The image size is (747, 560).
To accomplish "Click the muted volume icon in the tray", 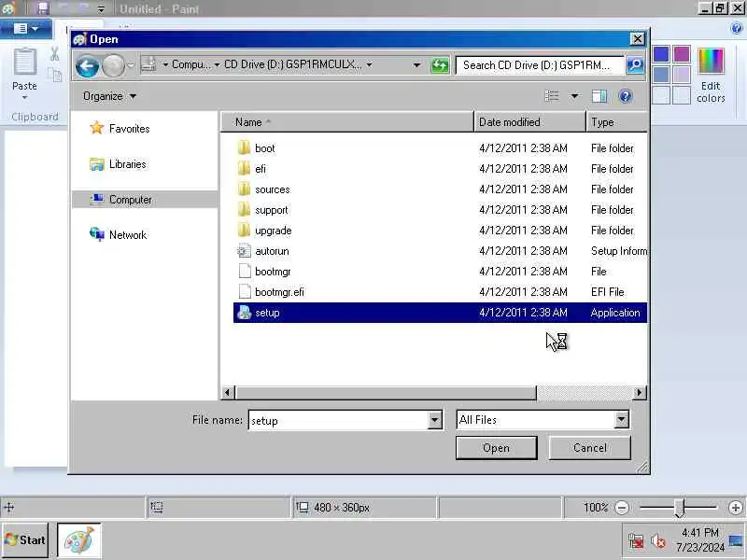I will point(658,541).
